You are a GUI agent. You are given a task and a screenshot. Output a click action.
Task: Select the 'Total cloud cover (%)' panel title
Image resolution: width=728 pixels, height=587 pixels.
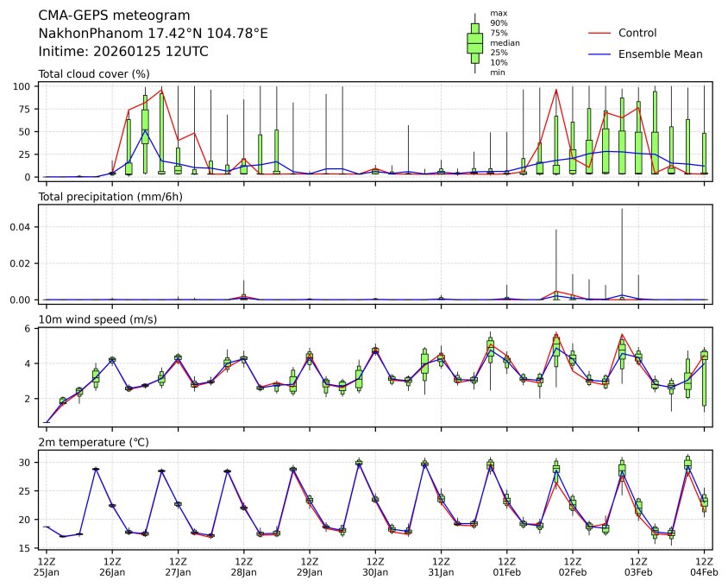[x=94, y=74]
